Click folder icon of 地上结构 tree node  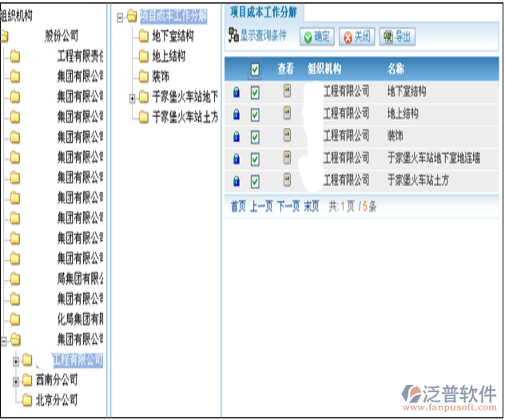(144, 57)
